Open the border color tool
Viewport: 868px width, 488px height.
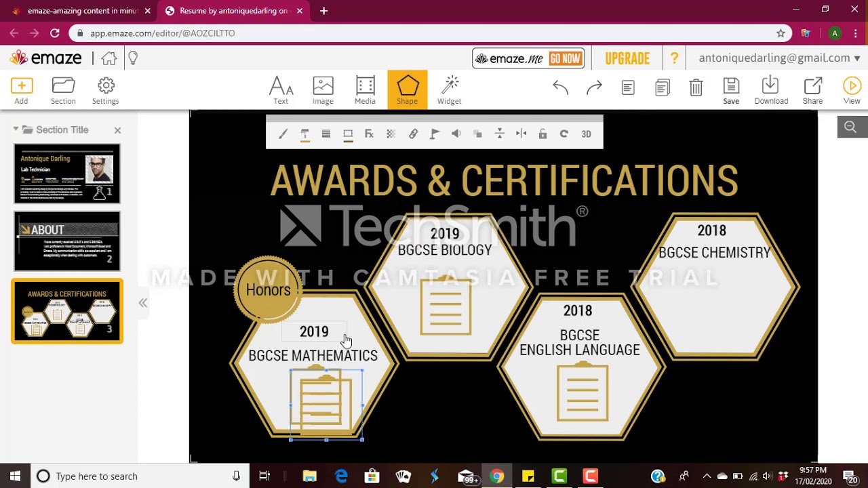(348, 134)
